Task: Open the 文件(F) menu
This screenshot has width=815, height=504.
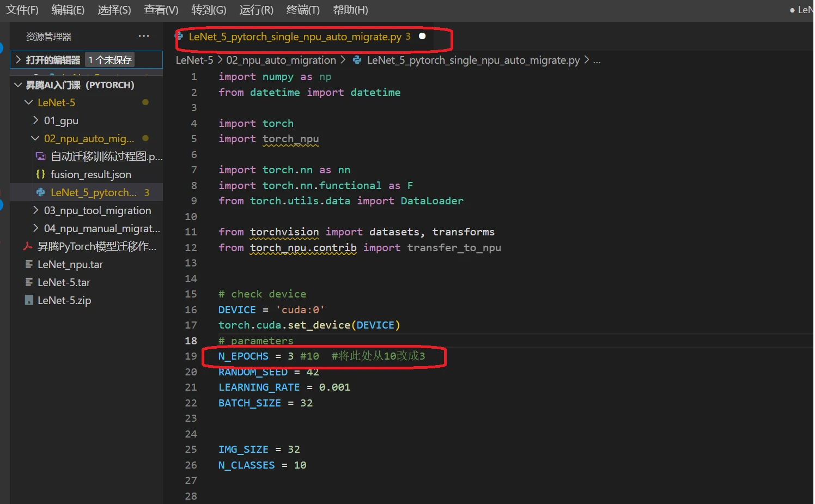Action: 22,10
